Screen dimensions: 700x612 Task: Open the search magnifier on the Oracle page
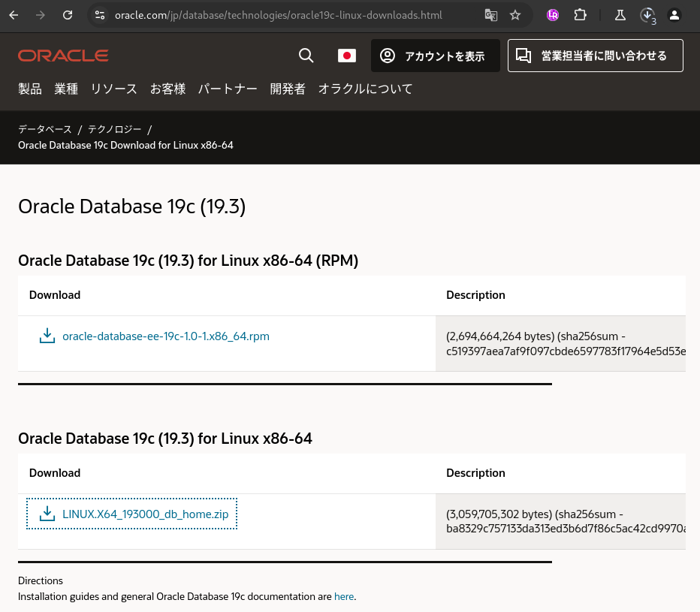pyautogui.click(x=306, y=55)
